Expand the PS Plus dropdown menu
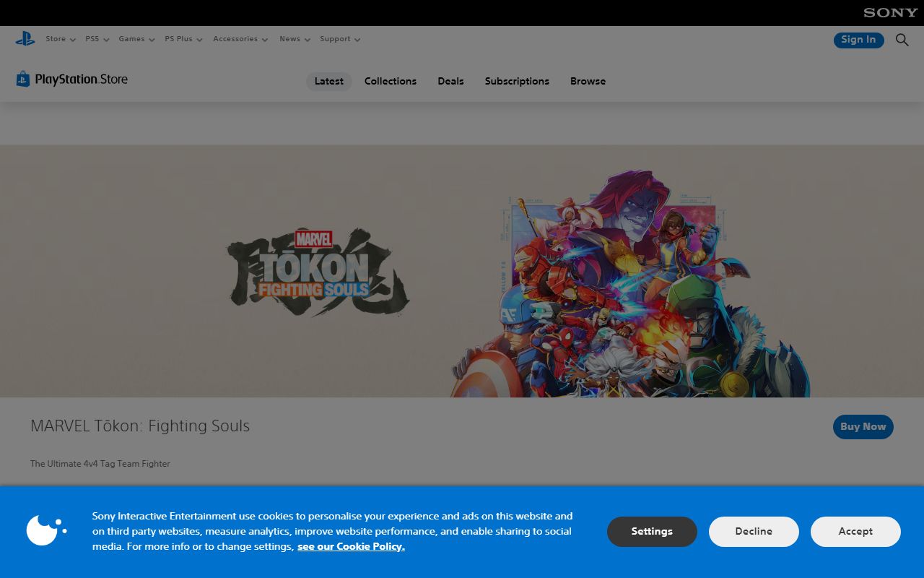Image resolution: width=924 pixels, height=578 pixels. pos(183,39)
